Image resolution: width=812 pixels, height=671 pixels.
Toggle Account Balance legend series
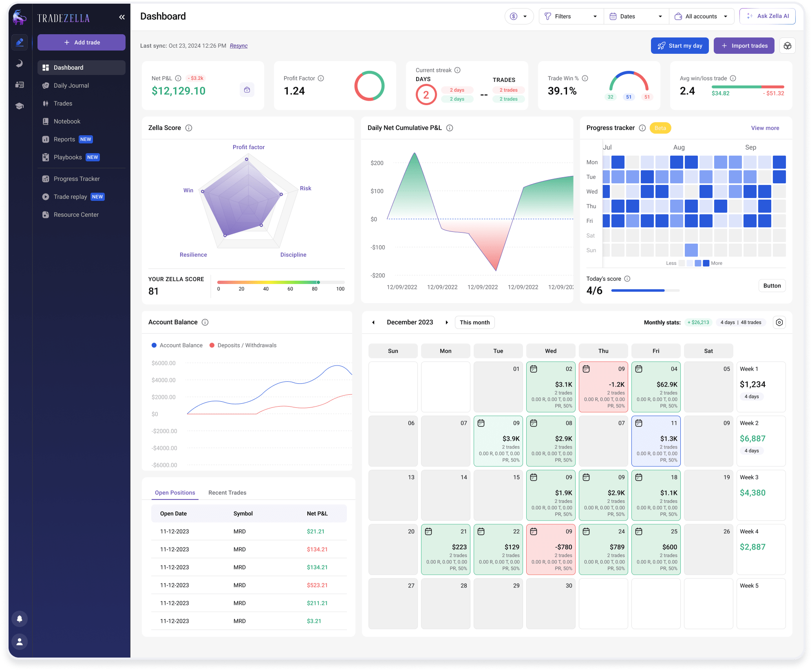click(177, 345)
